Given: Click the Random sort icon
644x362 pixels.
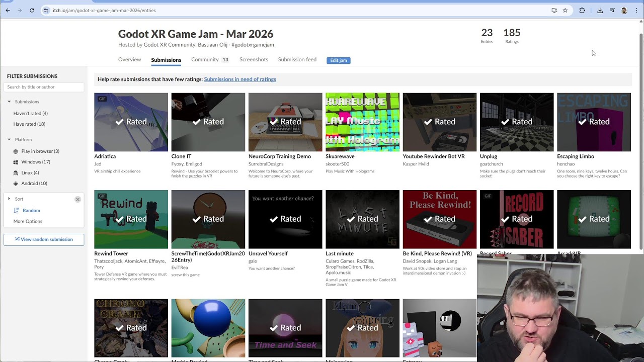Looking at the screenshot, I should click(17, 211).
